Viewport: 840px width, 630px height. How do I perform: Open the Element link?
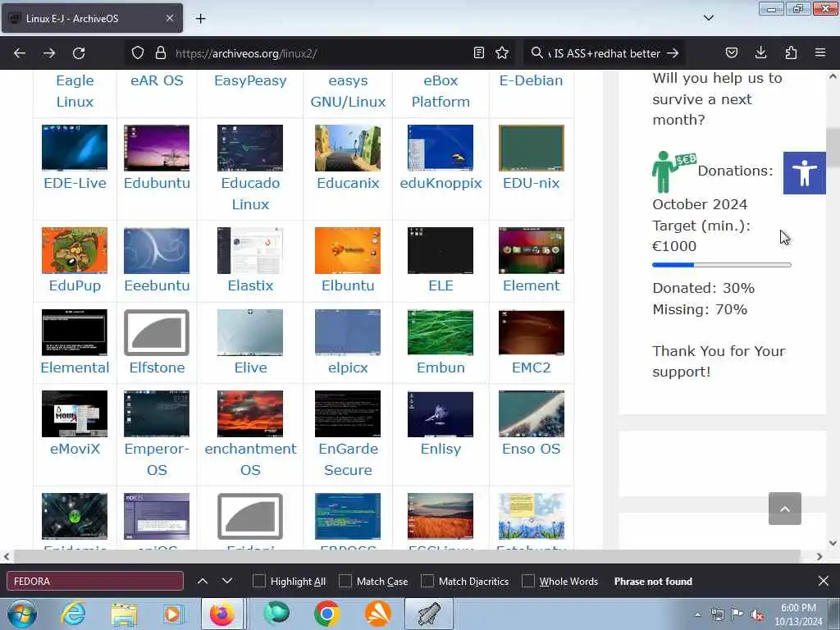(531, 285)
